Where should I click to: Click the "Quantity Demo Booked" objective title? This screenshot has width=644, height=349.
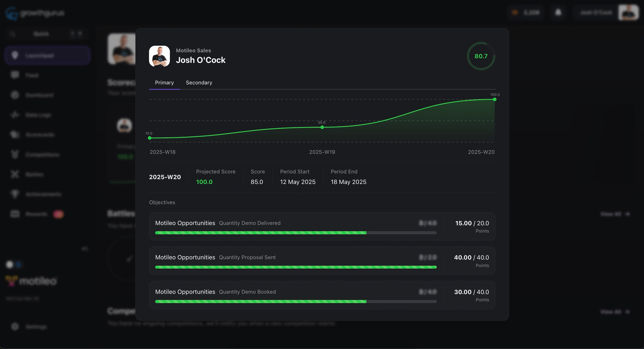click(247, 292)
